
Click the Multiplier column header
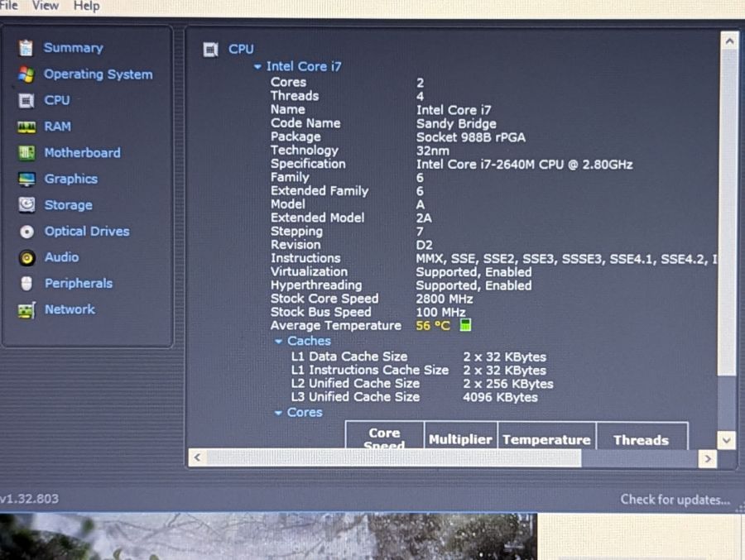tap(460, 440)
